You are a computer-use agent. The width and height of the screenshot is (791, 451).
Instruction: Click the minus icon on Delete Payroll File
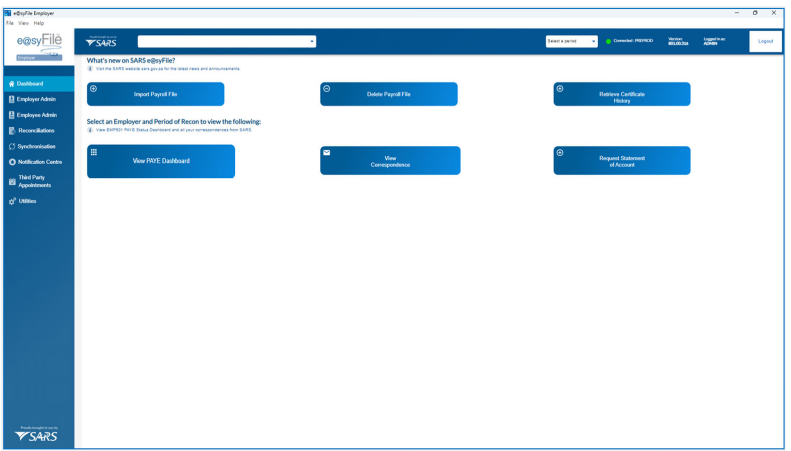pos(327,88)
